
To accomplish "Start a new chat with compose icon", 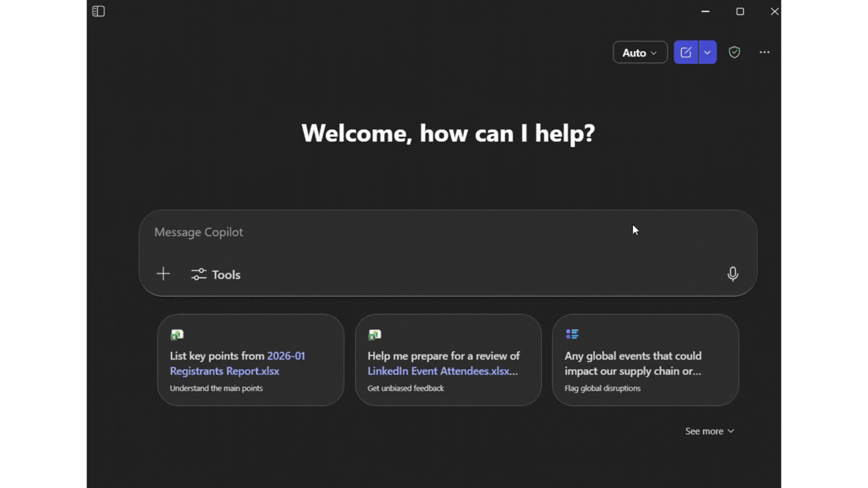I will coord(686,53).
